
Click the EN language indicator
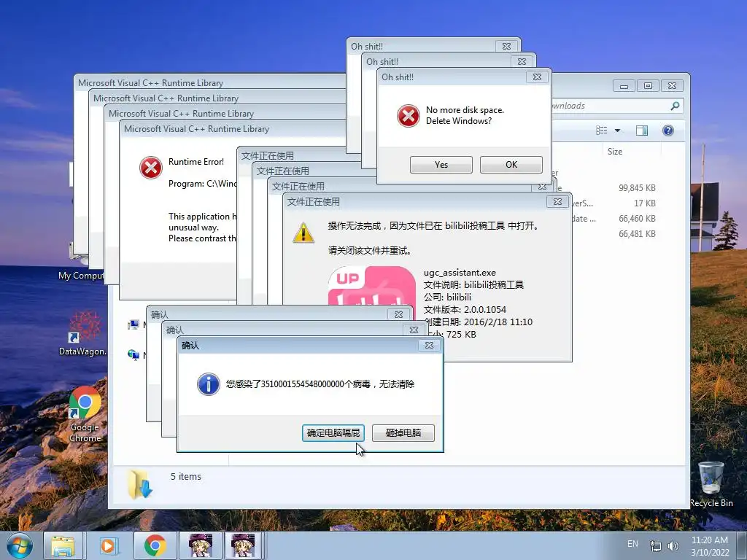632,544
